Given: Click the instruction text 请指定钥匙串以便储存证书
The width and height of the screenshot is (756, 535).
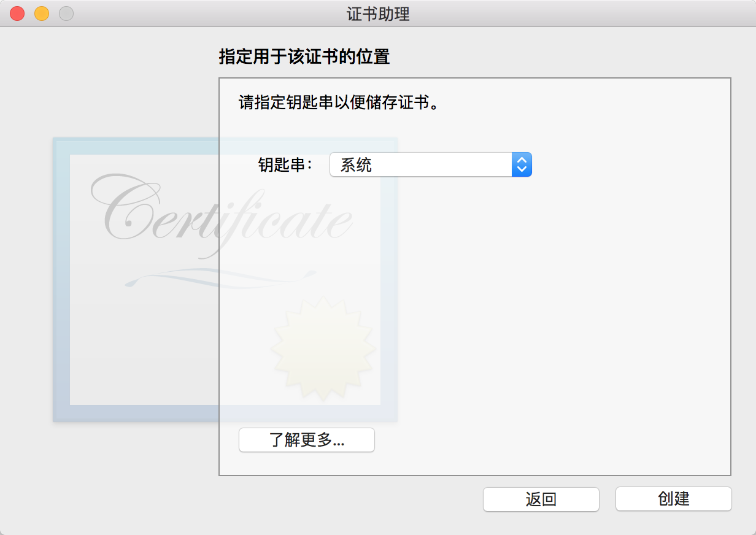Looking at the screenshot, I should pyautogui.click(x=339, y=102).
